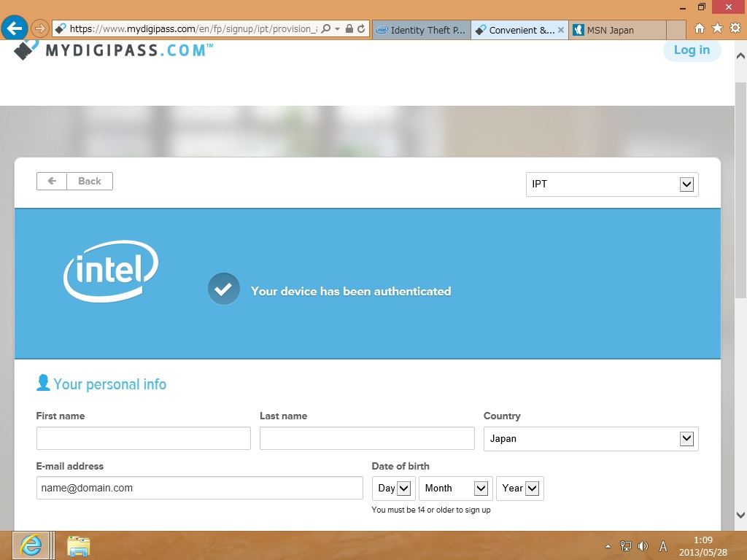
Task: Click the page scroll down arrow
Action: [741, 515]
